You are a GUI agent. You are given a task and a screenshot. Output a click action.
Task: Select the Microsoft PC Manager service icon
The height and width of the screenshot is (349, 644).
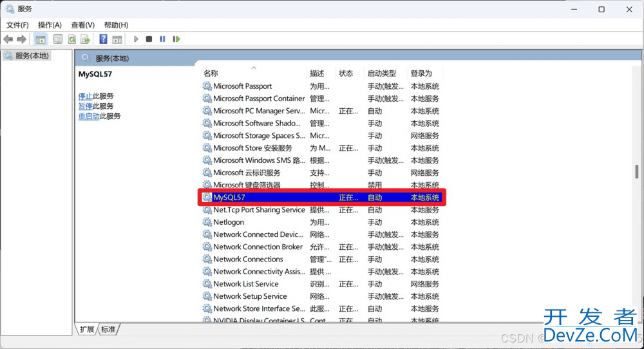click(207, 111)
